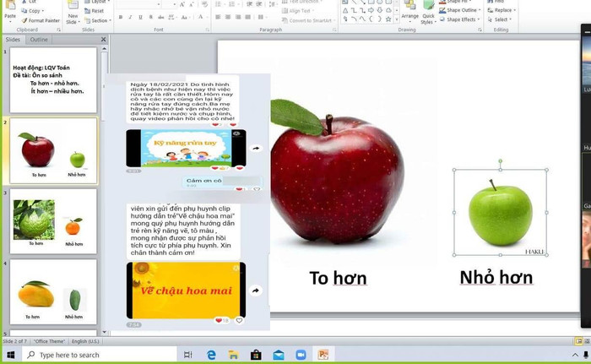Close the slides pane
Screen dimensions: 591x364
click(x=104, y=39)
